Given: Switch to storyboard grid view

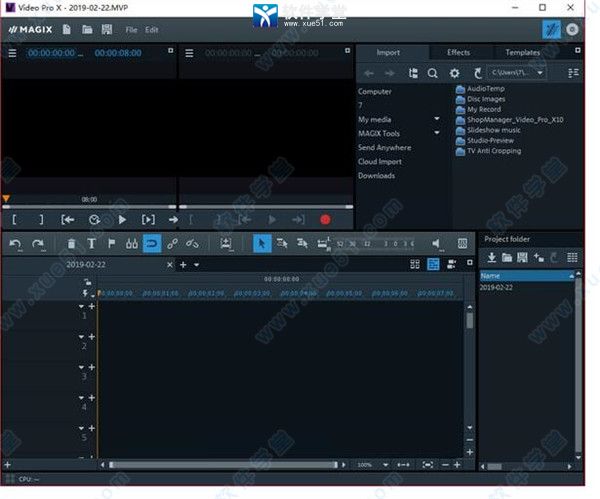Looking at the screenshot, I should click(415, 264).
